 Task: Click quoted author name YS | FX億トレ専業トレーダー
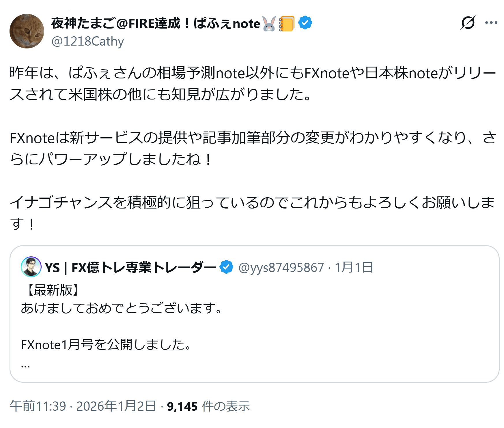point(130,267)
